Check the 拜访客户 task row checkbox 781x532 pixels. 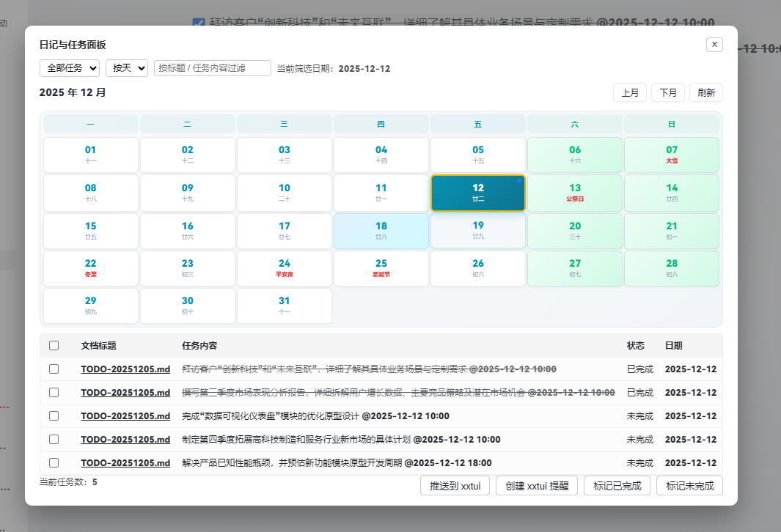coord(54,369)
